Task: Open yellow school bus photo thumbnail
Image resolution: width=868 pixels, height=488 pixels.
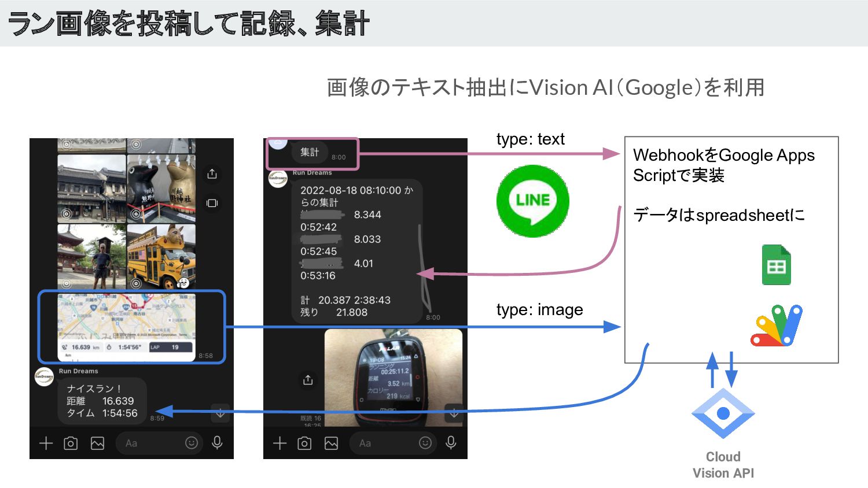Action: [161, 256]
